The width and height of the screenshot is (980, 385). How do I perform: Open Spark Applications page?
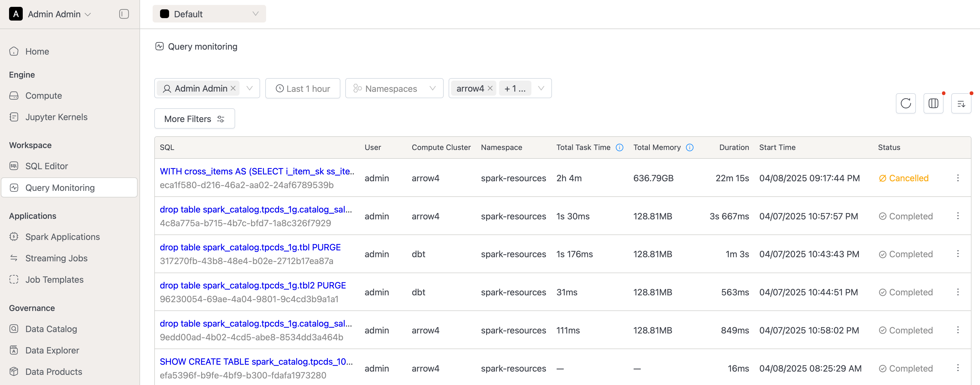tap(69, 237)
